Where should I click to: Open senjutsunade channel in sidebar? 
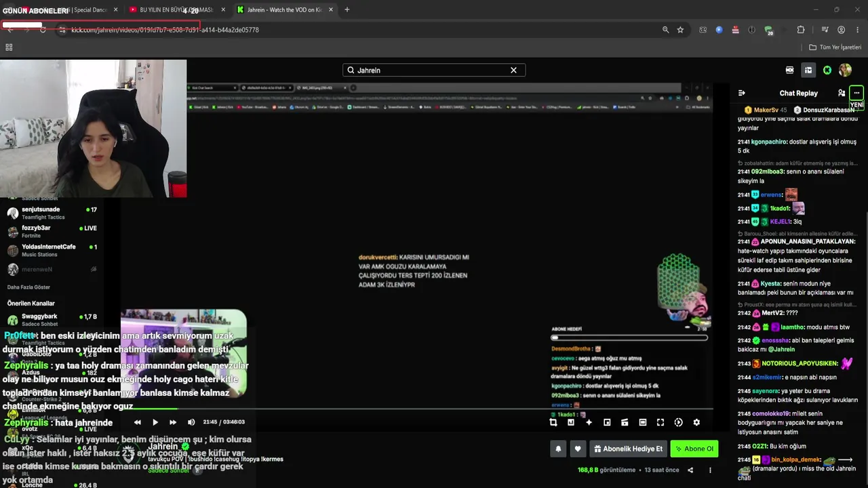tap(51, 213)
